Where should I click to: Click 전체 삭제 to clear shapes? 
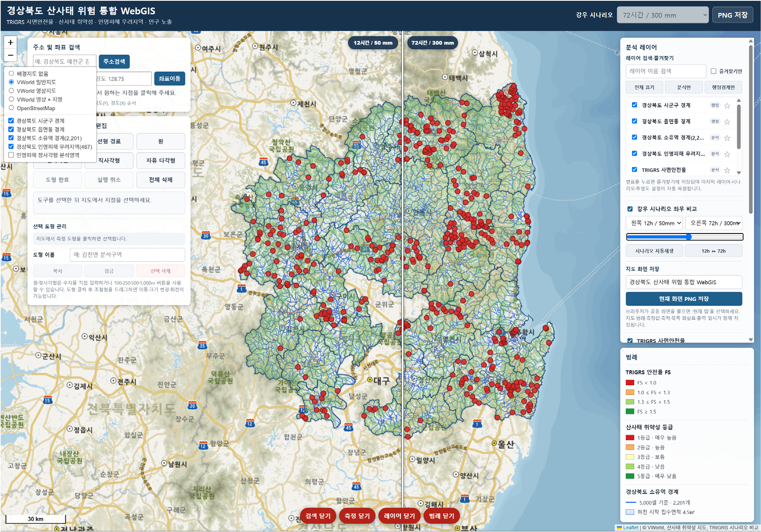pyautogui.click(x=161, y=180)
